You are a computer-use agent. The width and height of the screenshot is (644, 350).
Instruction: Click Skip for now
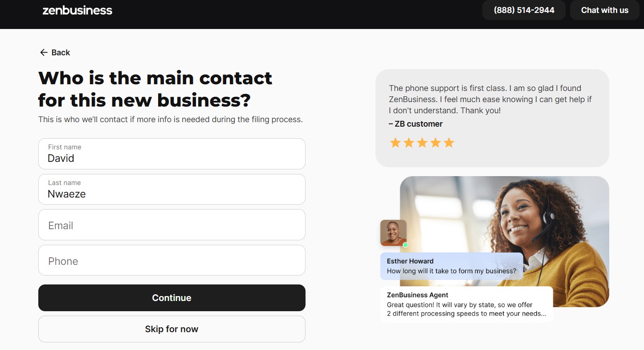[x=171, y=329]
